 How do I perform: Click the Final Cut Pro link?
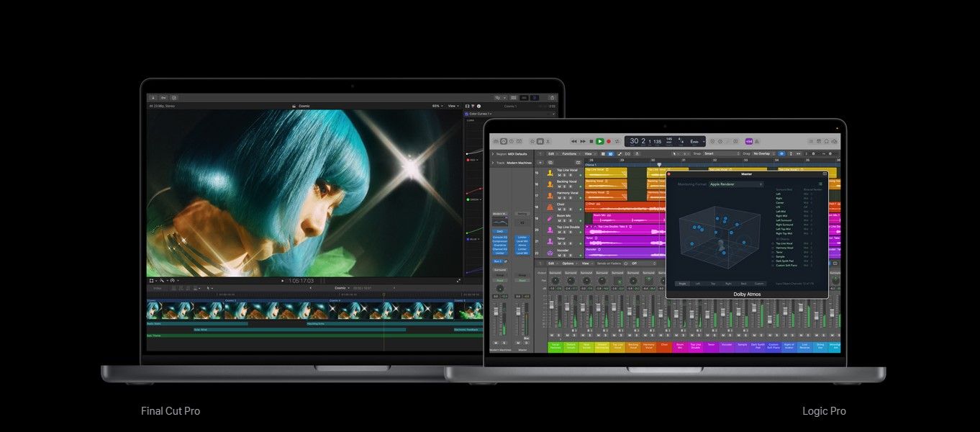click(x=171, y=410)
